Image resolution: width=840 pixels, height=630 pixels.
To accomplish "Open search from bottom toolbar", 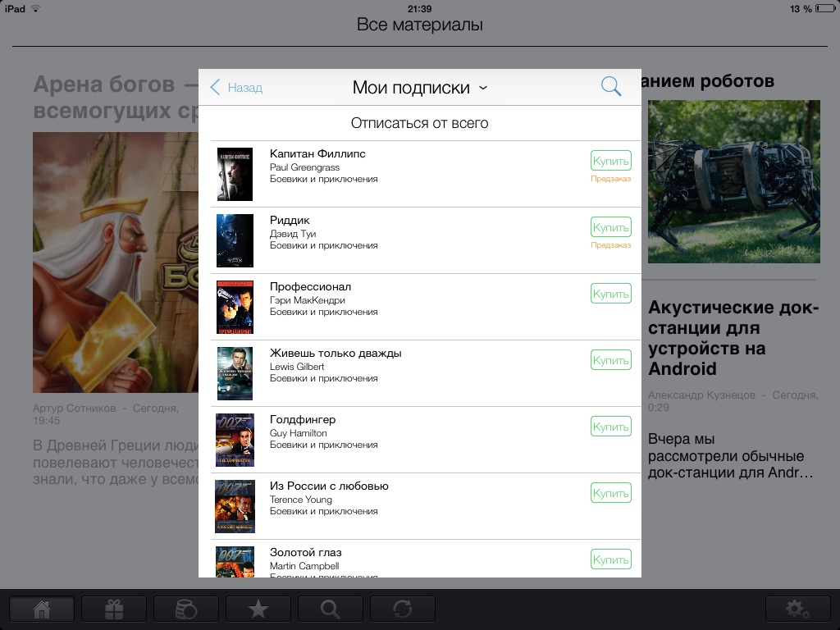I will coord(330,609).
